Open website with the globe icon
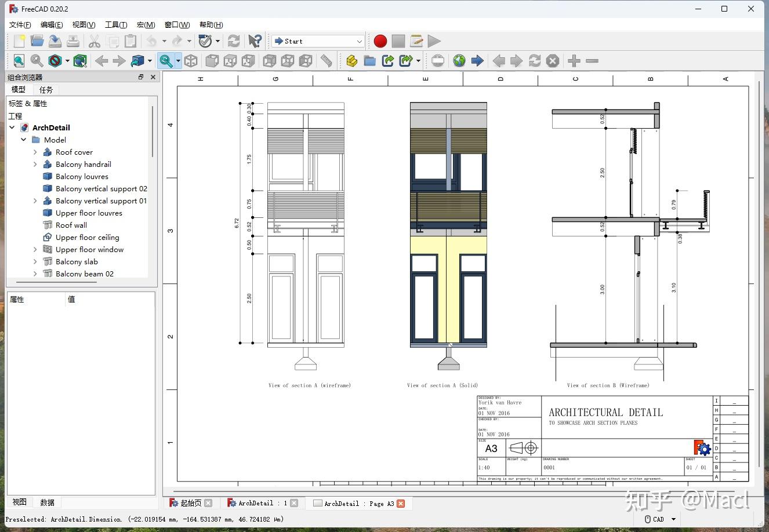Viewport: 769px width, 532px height. 459,61
